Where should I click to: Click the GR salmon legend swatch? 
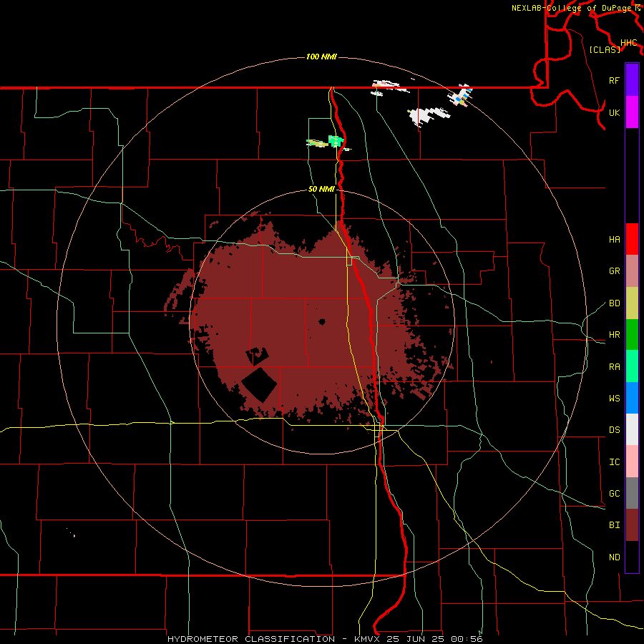pos(632,271)
